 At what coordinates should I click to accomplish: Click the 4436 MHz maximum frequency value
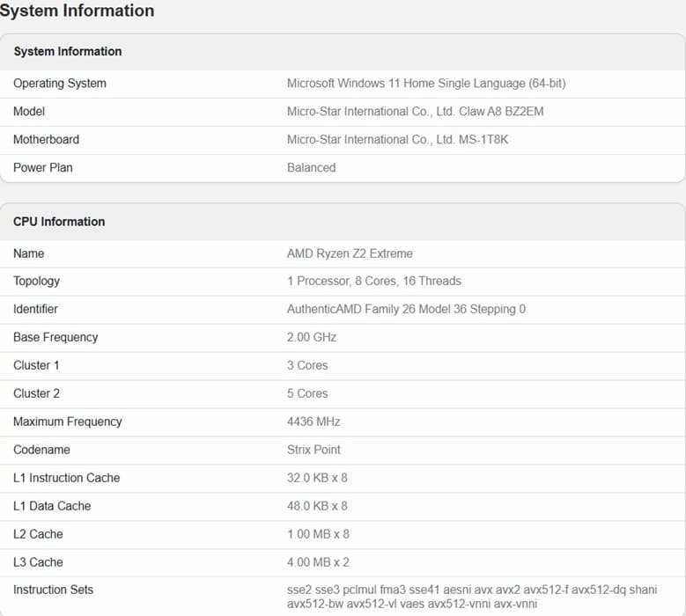313,422
